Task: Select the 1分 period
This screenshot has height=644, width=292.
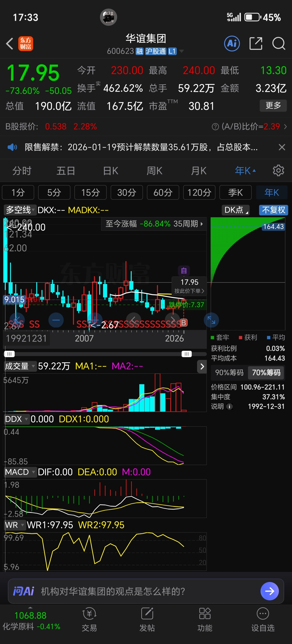Action: [18, 192]
